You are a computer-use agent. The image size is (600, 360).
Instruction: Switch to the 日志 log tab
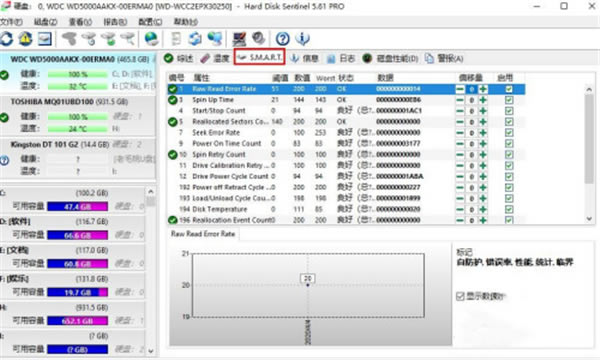tap(341, 58)
